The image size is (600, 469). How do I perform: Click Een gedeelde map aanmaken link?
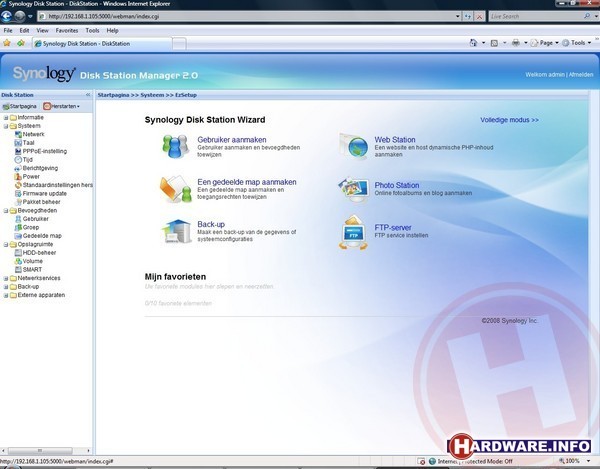click(247, 182)
